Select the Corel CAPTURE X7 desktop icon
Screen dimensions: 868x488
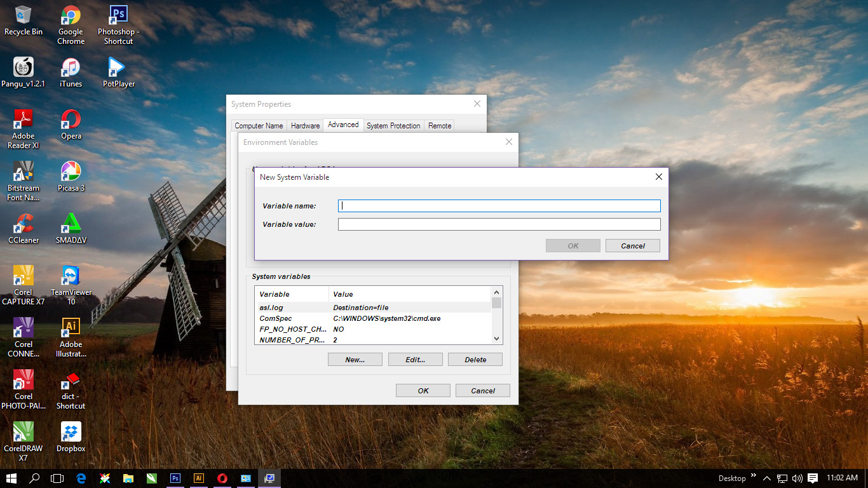pyautogui.click(x=24, y=285)
